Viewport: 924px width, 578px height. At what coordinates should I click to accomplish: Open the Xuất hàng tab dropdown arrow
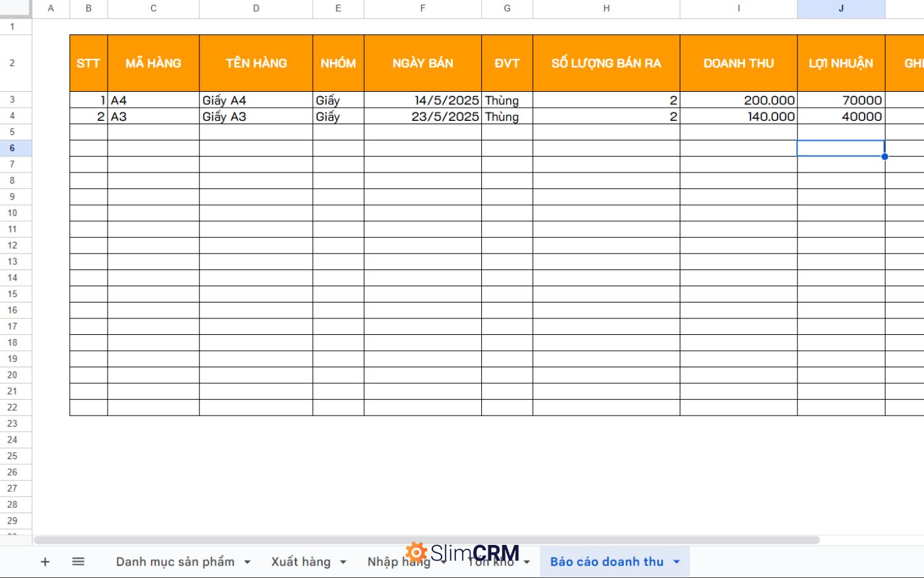tap(343, 562)
